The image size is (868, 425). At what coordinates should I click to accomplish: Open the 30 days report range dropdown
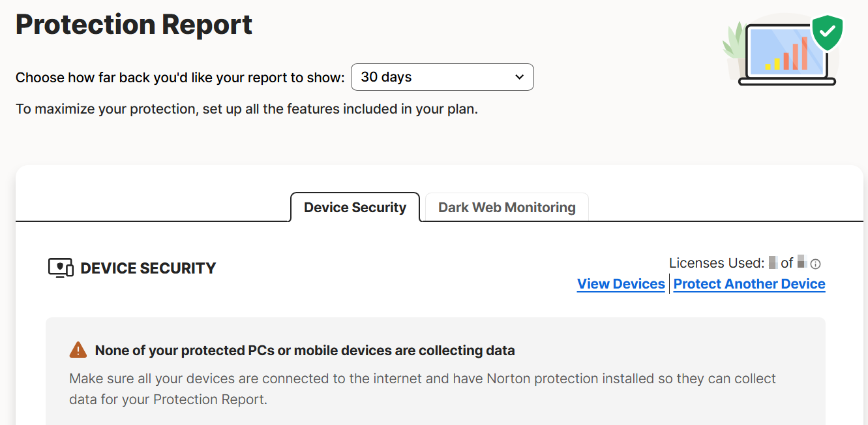(442, 77)
